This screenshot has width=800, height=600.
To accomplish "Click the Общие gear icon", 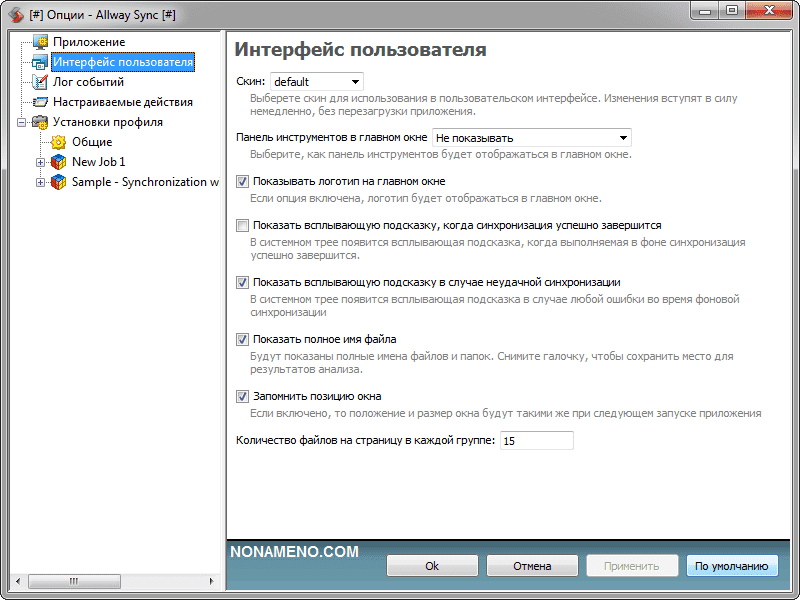I will [x=58, y=142].
